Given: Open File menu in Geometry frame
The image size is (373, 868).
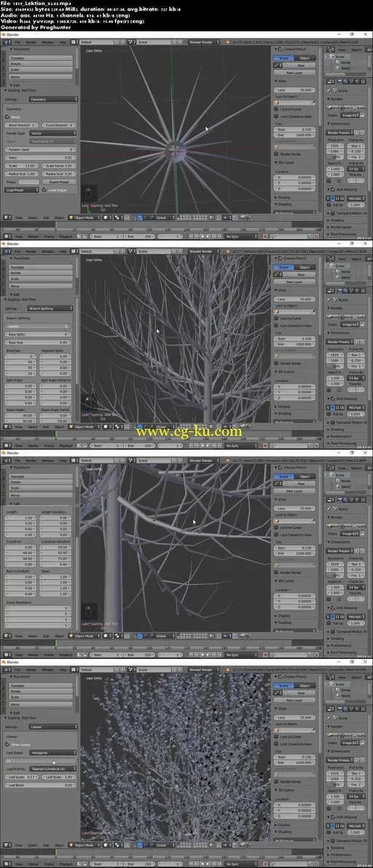Looking at the screenshot, I should point(17,42).
